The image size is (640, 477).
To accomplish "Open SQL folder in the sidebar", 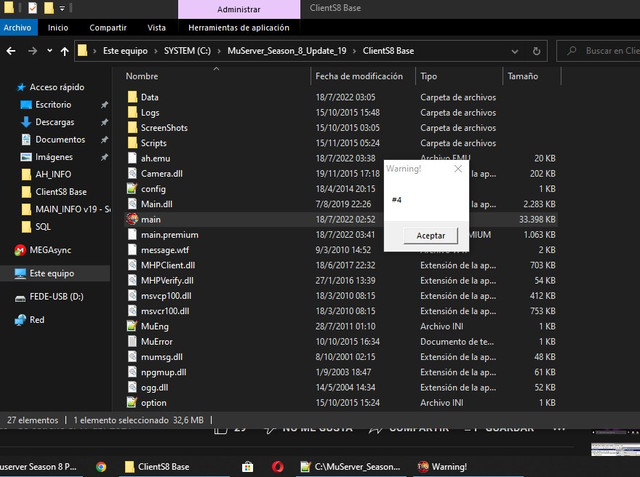I will click(43, 227).
